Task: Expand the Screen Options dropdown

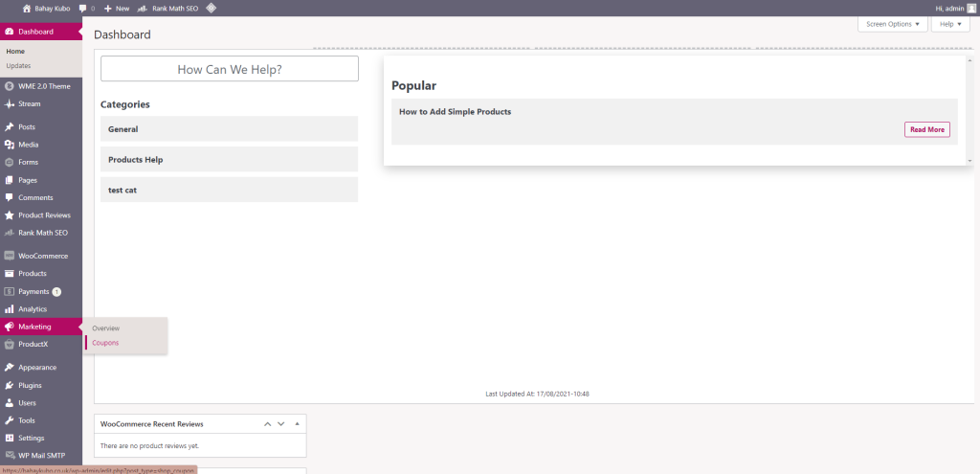Action: tap(892, 24)
